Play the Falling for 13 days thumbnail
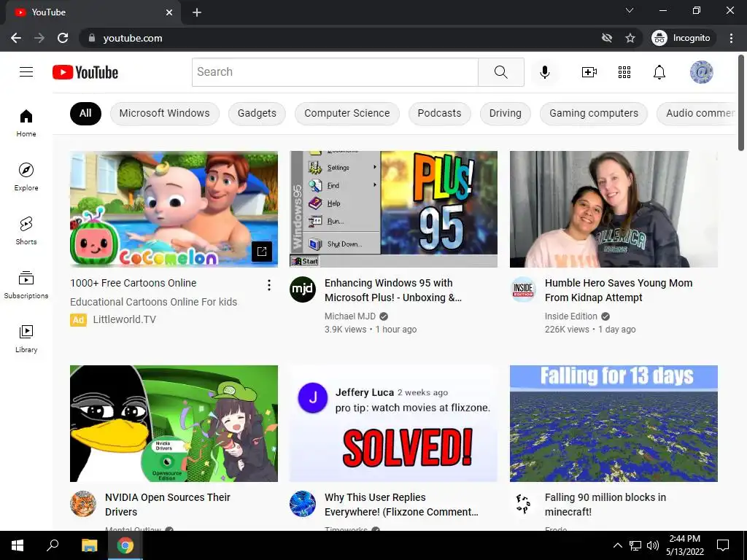747x560 pixels. (x=614, y=424)
